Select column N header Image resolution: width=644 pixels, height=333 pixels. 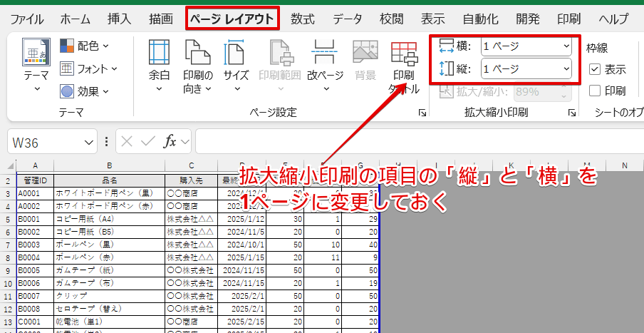(625, 165)
